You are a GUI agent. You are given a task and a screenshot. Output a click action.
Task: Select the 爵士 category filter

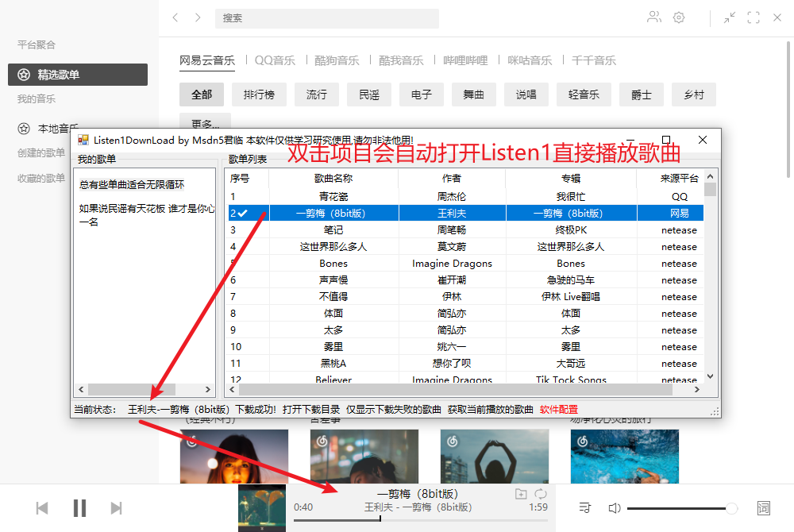(x=641, y=94)
